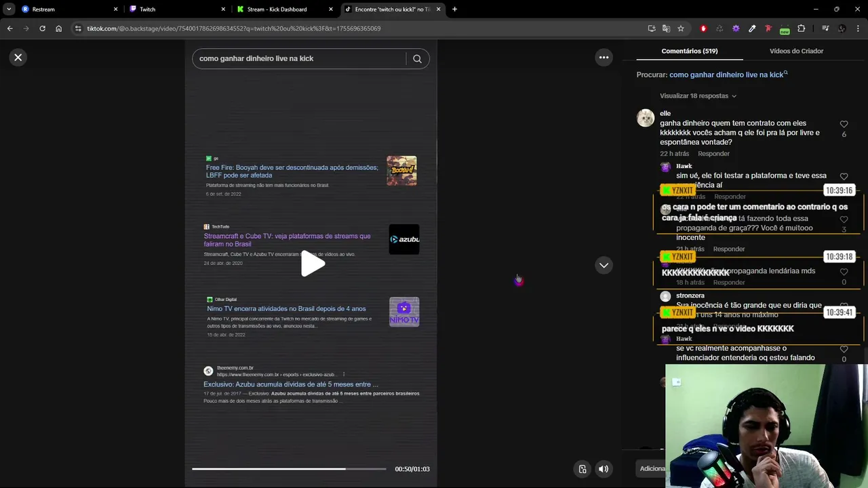Image resolution: width=868 pixels, height=488 pixels.
Task: Like the comment by elle
Action: click(844, 124)
